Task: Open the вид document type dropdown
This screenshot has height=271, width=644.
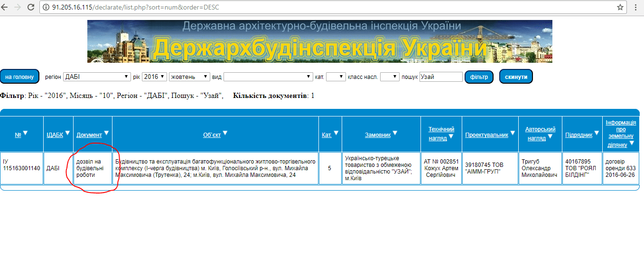Action: point(268,77)
